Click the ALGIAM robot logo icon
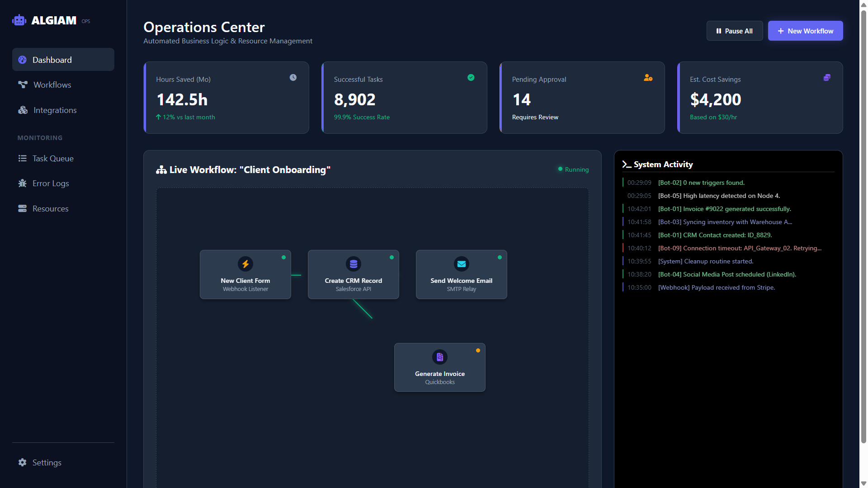This screenshot has width=868, height=488. (x=19, y=20)
